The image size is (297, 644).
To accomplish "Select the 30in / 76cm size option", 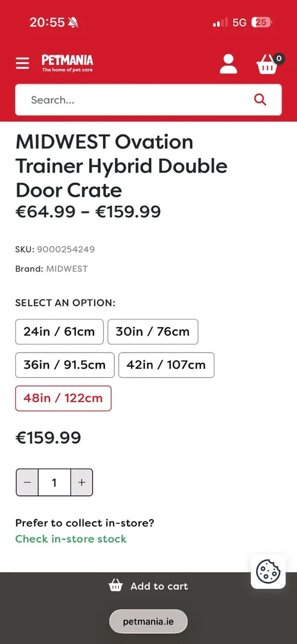I will (x=153, y=332).
